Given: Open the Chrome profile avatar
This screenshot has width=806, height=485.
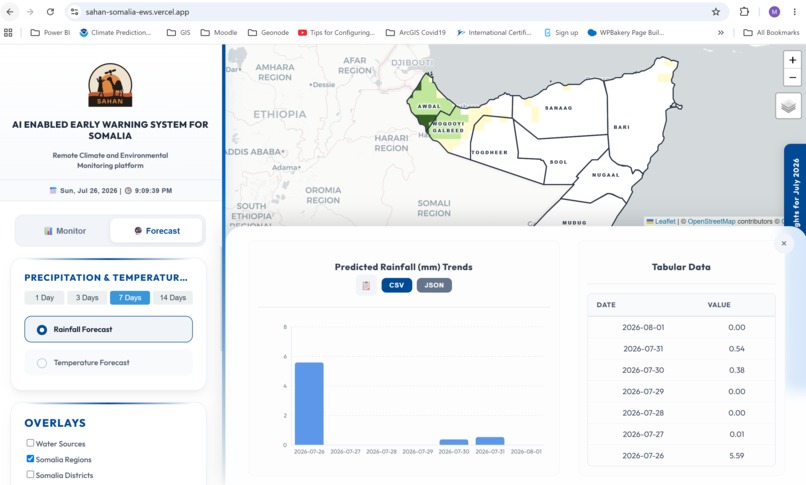Looking at the screenshot, I should [x=774, y=12].
